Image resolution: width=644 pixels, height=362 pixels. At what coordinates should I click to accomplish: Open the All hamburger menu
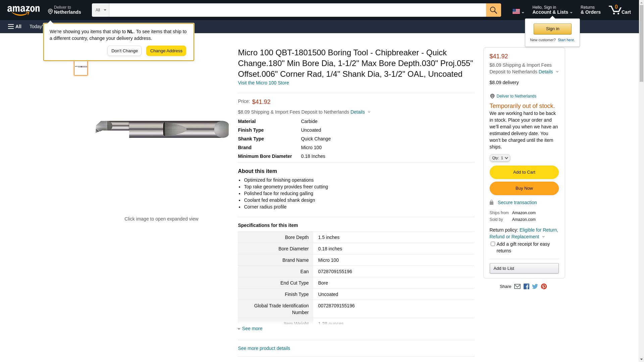[15, 26]
